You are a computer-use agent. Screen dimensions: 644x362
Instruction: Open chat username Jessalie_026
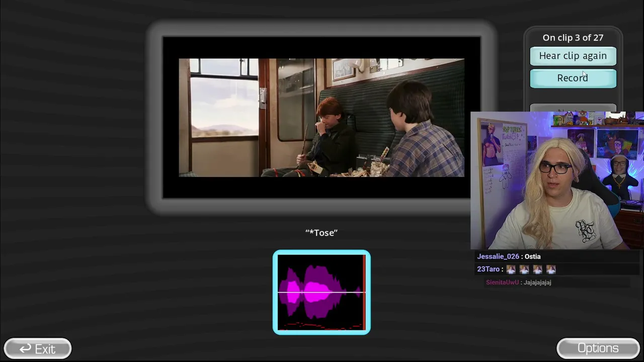(x=498, y=256)
